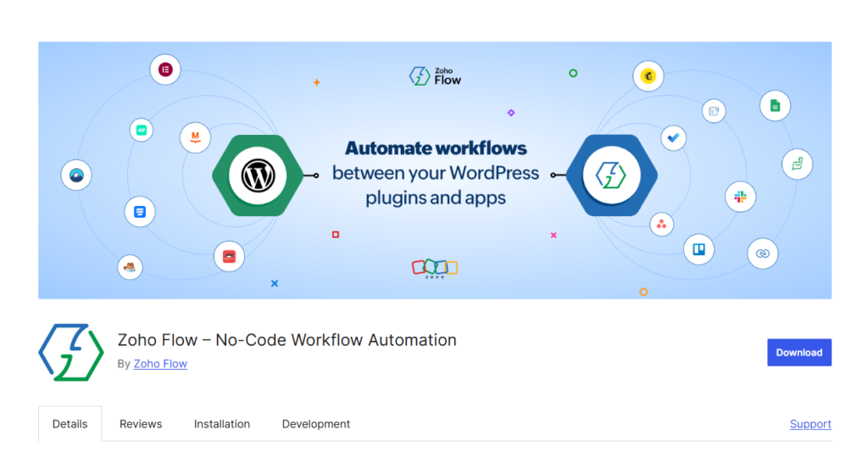Click the blue checkmark task icon

[x=674, y=138]
